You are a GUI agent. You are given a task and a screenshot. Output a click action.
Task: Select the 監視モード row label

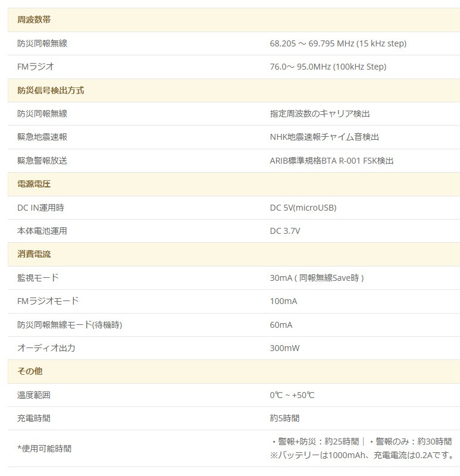point(38,278)
